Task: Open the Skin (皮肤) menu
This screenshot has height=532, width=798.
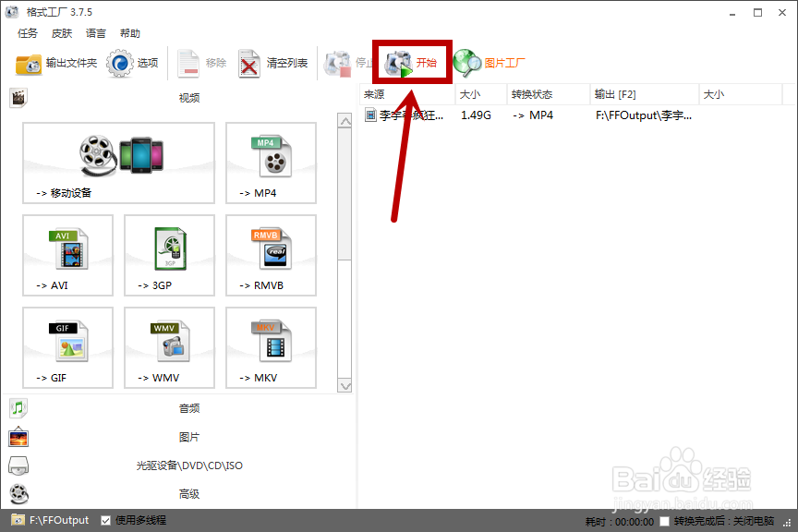Action: click(x=62, y=33)
